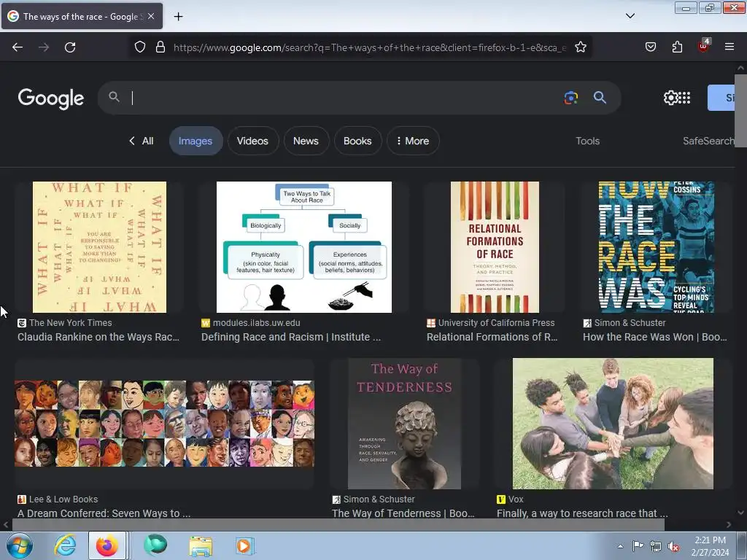Open the painted faces collage image
This screenshot has width=747, height=560.
coord(164,424)
